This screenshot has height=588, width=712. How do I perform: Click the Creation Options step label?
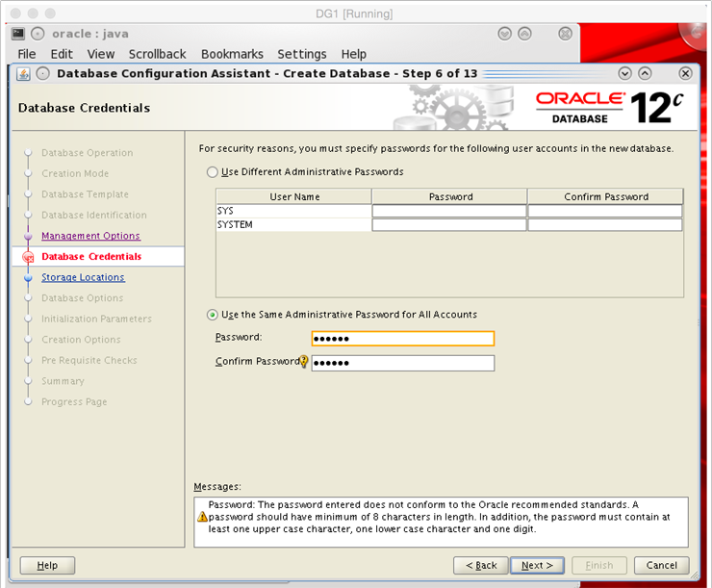click(x=81, y=340)
